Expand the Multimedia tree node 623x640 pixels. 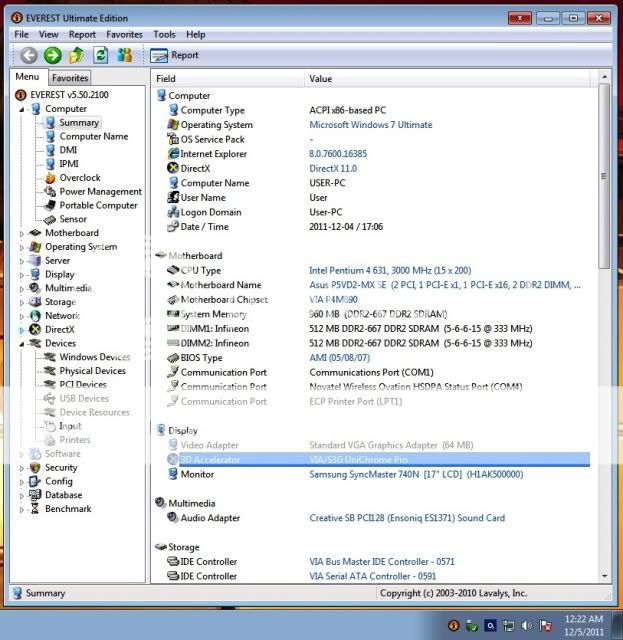tap(22, 289)
